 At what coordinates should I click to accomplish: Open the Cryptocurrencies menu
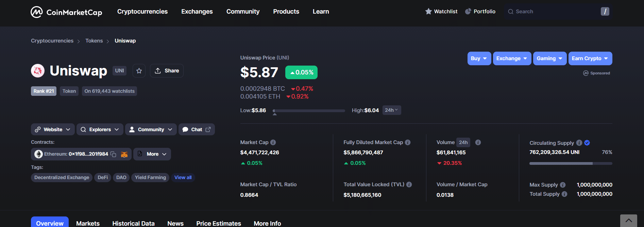click(x=142, y=12)
